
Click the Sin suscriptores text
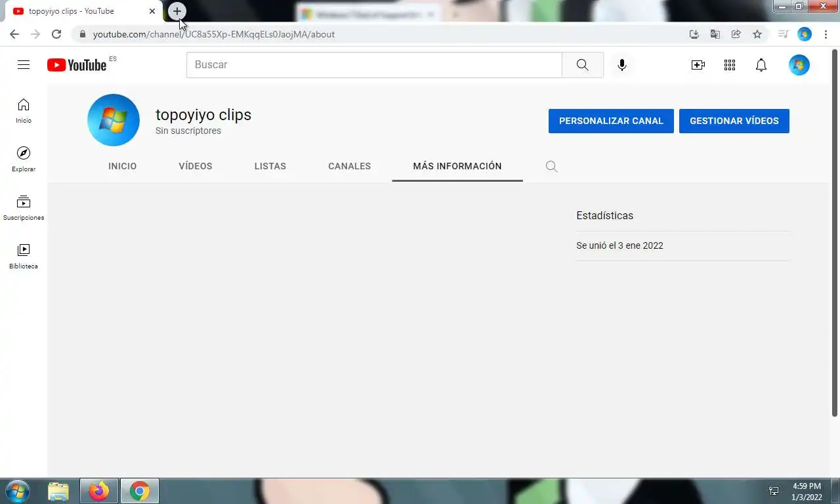point(188,131)
